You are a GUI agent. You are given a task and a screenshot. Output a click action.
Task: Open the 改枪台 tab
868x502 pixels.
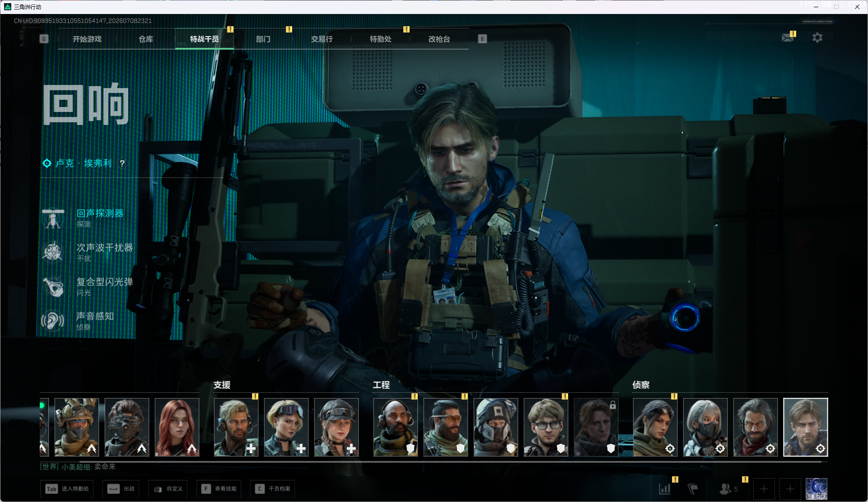pyautogui.click(x=439, y=39)
